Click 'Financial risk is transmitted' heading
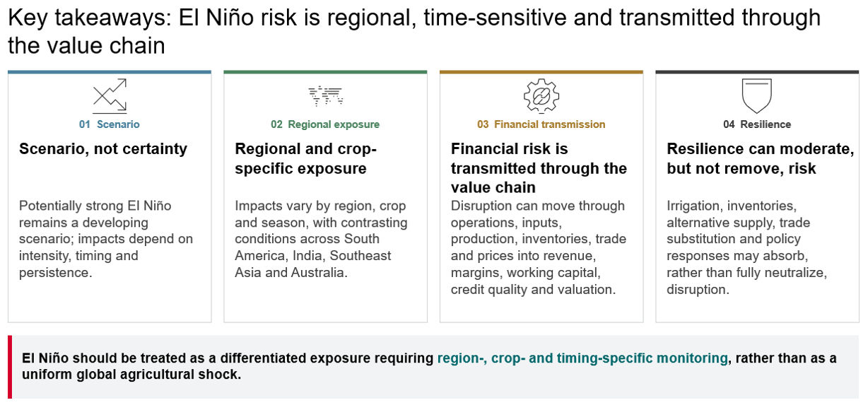The height and width of the screenshot is (405, 868). (x=539, y=168)
